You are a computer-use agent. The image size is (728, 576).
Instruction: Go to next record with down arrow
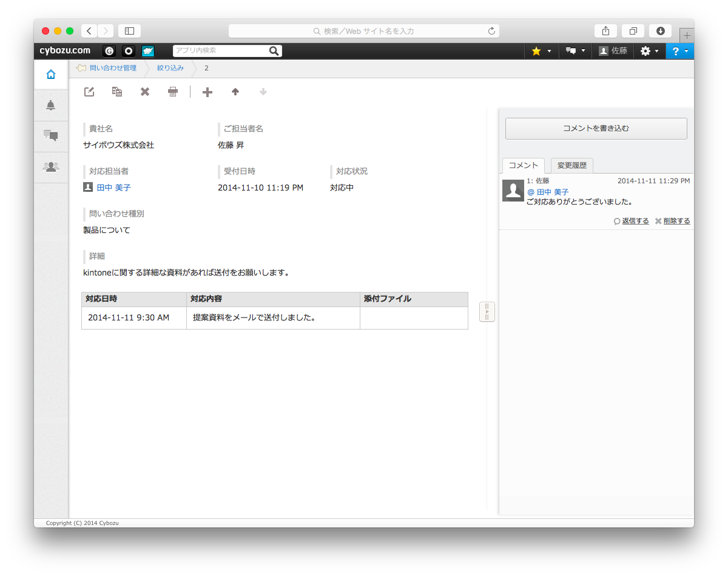[x=263, y=92]
